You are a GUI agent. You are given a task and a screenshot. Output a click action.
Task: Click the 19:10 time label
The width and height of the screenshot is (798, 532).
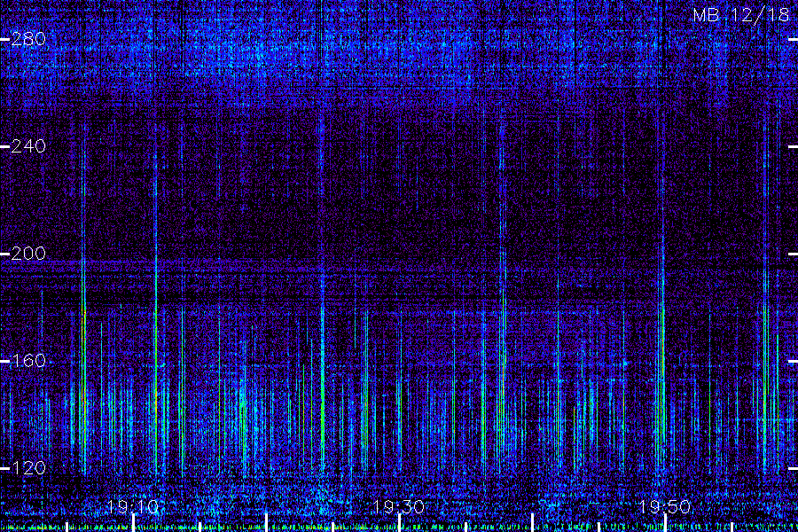click(x=133, y=507)
